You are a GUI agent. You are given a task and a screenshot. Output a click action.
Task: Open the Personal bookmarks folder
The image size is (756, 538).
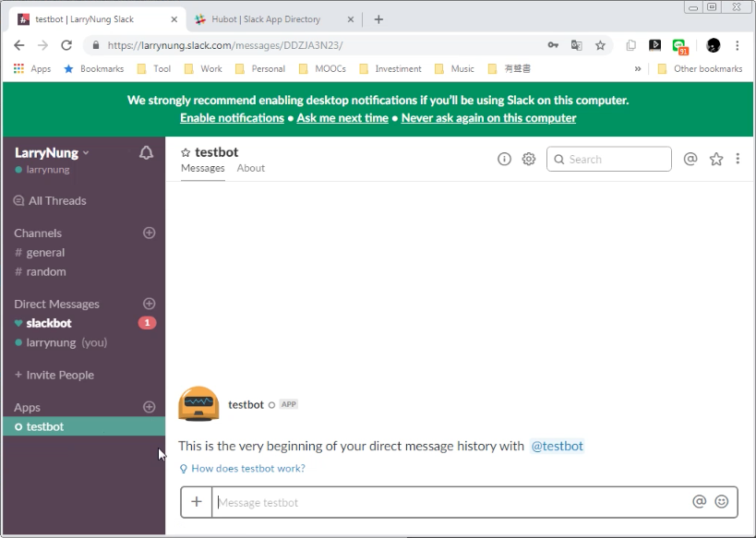coord(260,69)
